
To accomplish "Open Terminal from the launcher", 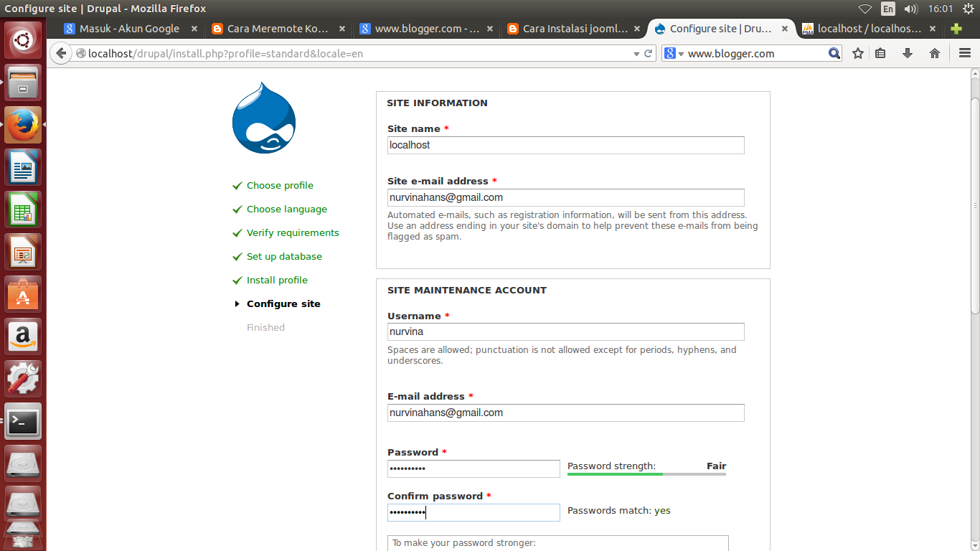I will (23, 421).
